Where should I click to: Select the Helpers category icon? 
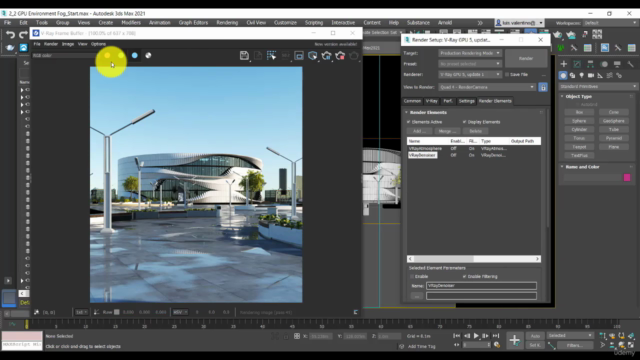point(600,76)
